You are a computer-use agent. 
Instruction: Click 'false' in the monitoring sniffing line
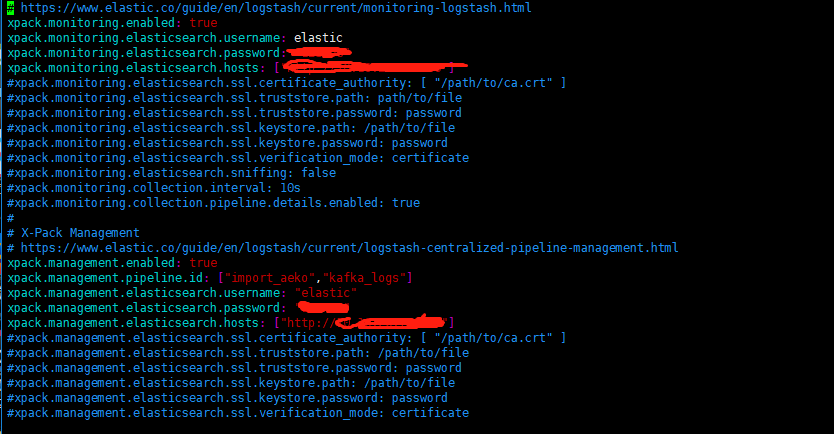coord(319,173)
